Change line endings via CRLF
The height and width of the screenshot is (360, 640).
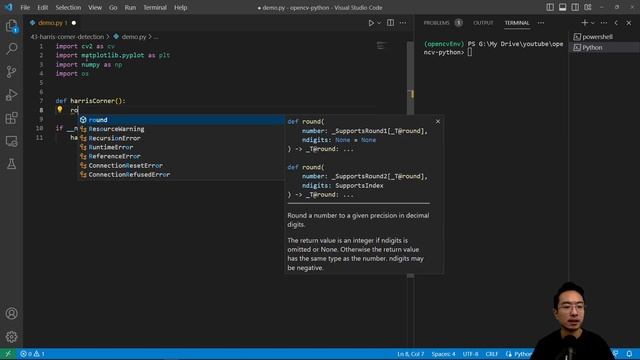coord(491,354)
